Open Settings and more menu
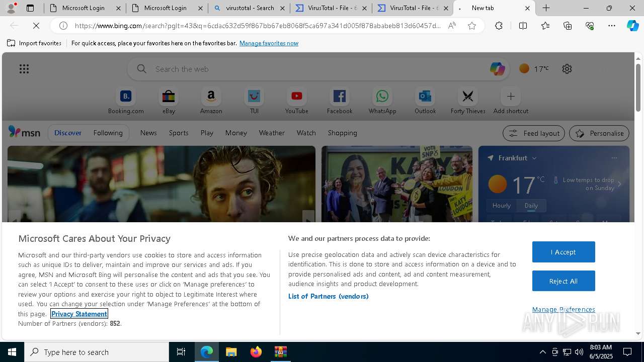The image size is (644, 362). (x=612, y=26)
